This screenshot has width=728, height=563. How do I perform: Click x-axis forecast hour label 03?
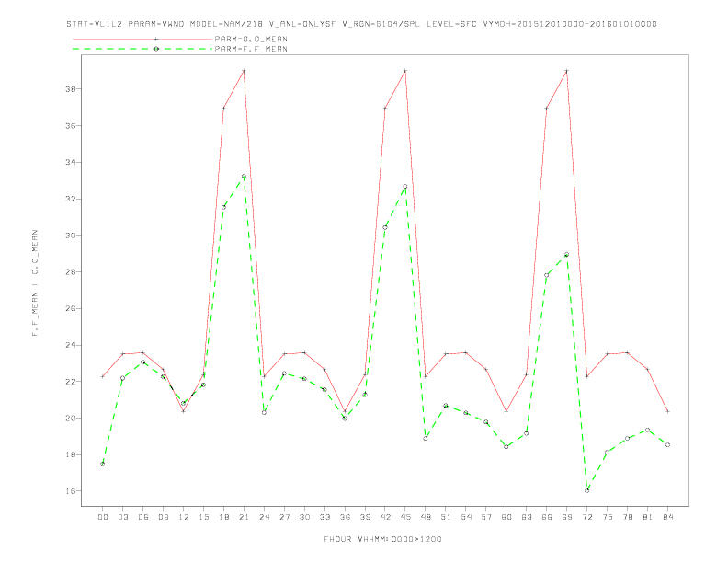[122, 517]
